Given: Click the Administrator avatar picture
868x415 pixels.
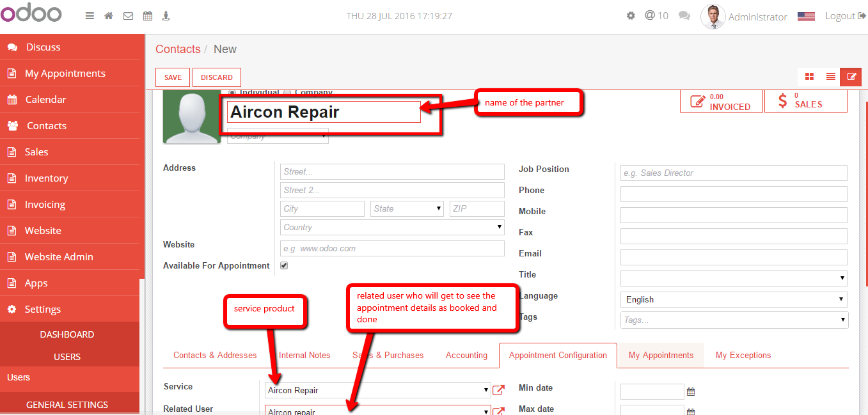Looking at the screenshot, I should pos(713,17).
